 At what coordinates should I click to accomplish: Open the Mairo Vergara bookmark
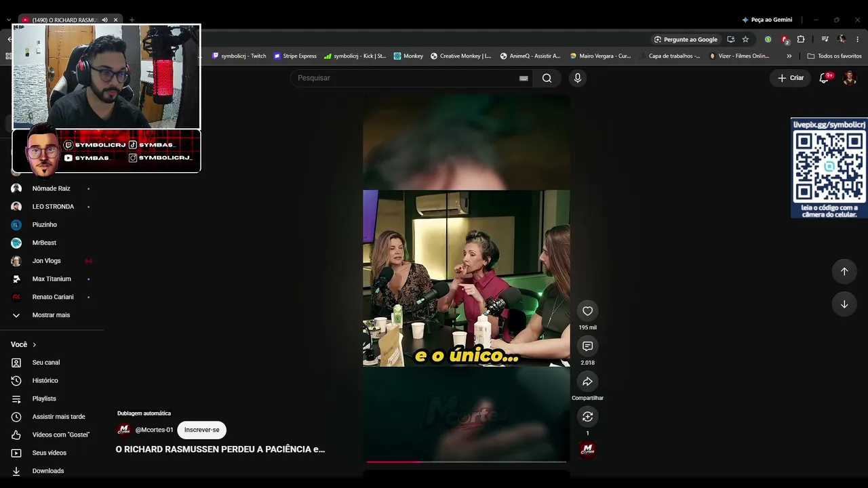pyautogui.click(x=601, y=56)
